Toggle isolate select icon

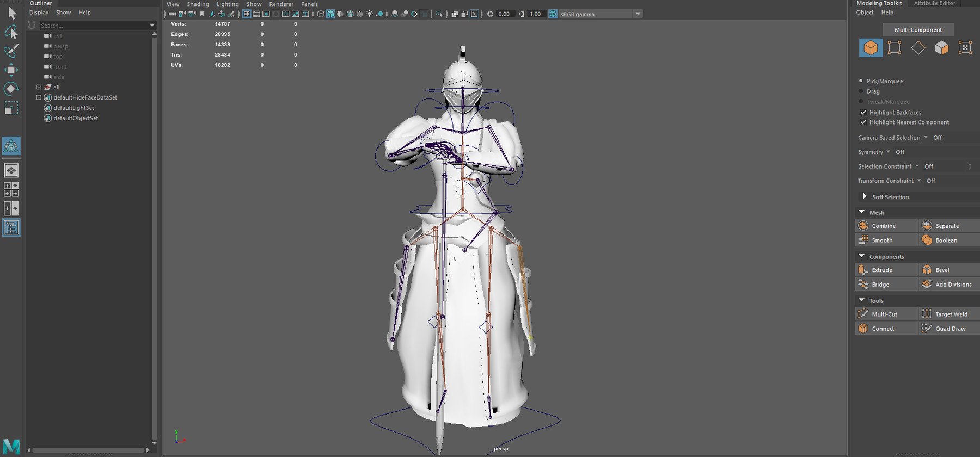439,14
